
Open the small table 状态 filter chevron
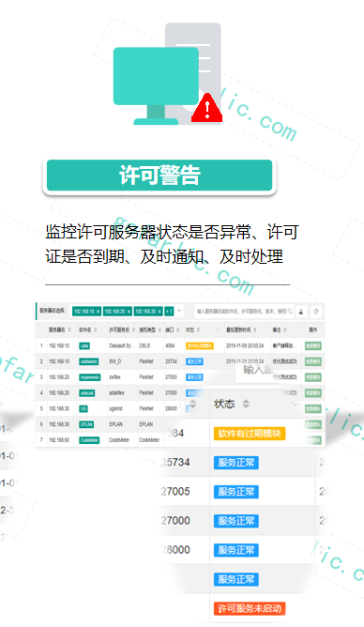[218, 329]
